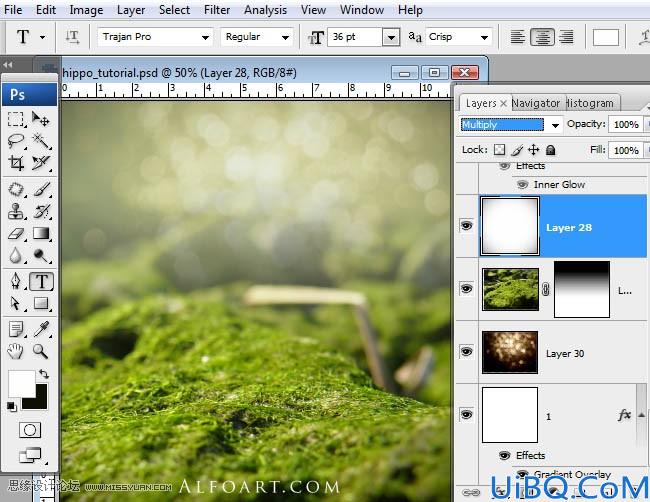Open the Filter menu
This screenshot has width=650, height=502.
[217, 10]
